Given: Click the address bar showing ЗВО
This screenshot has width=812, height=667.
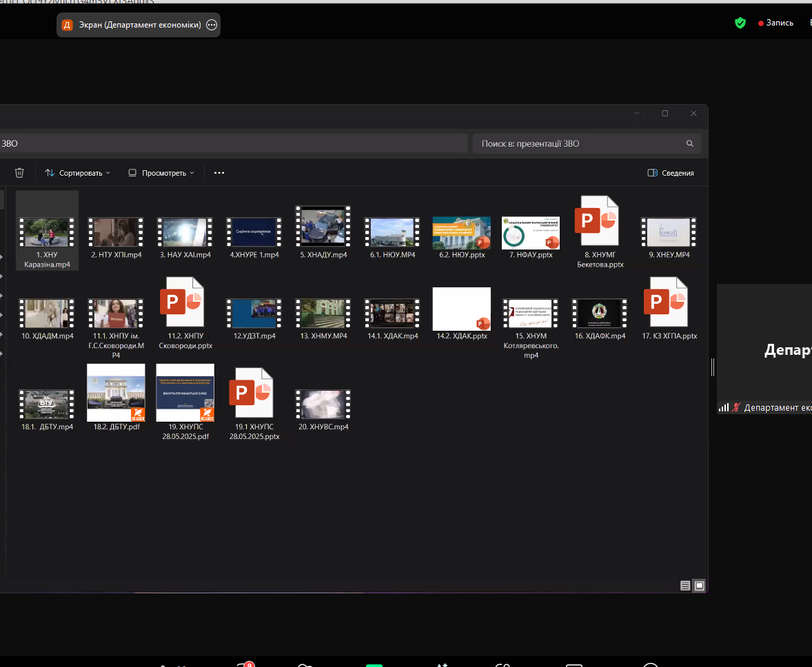Looking at the screenshot, I should tap(233, 143).
